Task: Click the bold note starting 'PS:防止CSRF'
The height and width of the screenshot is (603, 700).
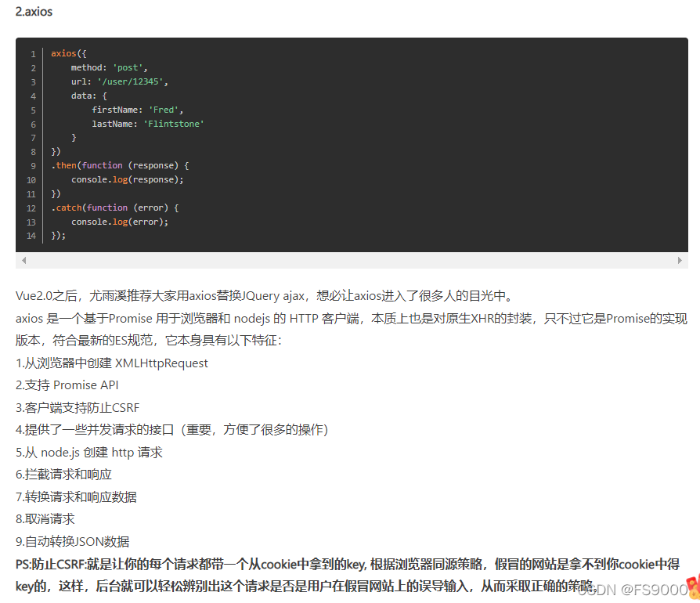Action: coord(348,564)
